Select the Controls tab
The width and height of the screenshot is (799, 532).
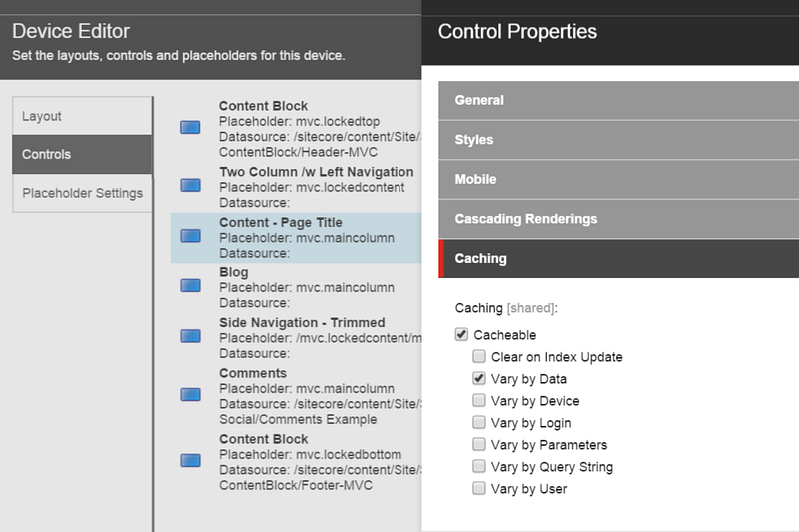click(x=82, y=155)
